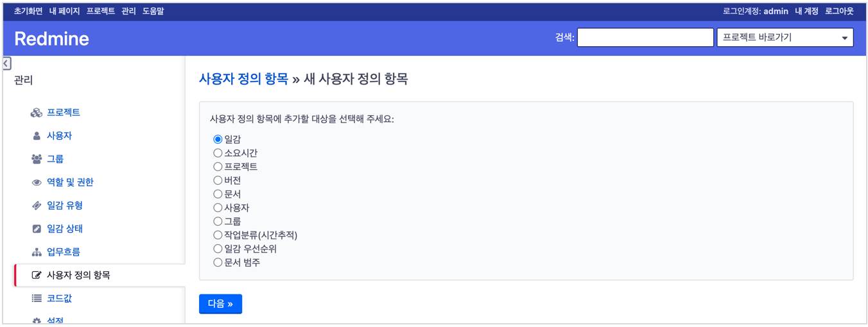Click the list icon beside 코드값
This screenshot has height=327, width=868.
pos(37,298)
